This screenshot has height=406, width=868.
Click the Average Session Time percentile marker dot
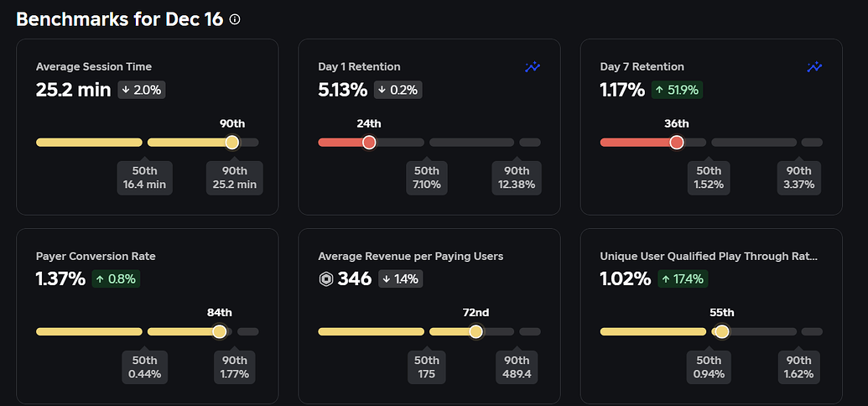[232, 143]
